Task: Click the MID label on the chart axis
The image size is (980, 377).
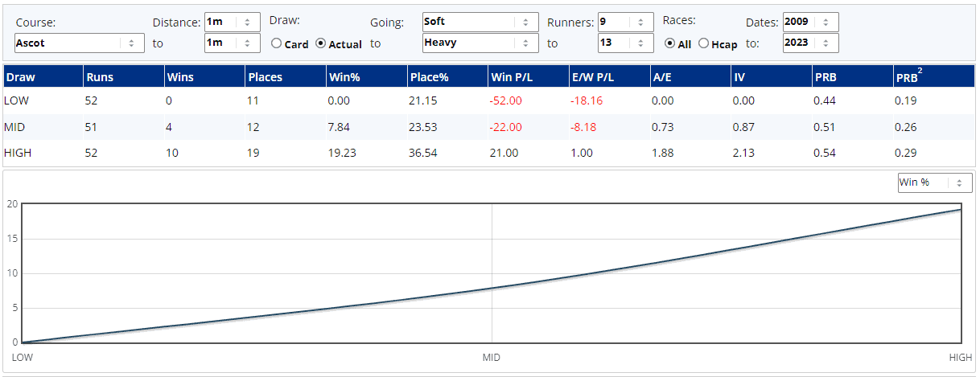Action: coord(491,358)
